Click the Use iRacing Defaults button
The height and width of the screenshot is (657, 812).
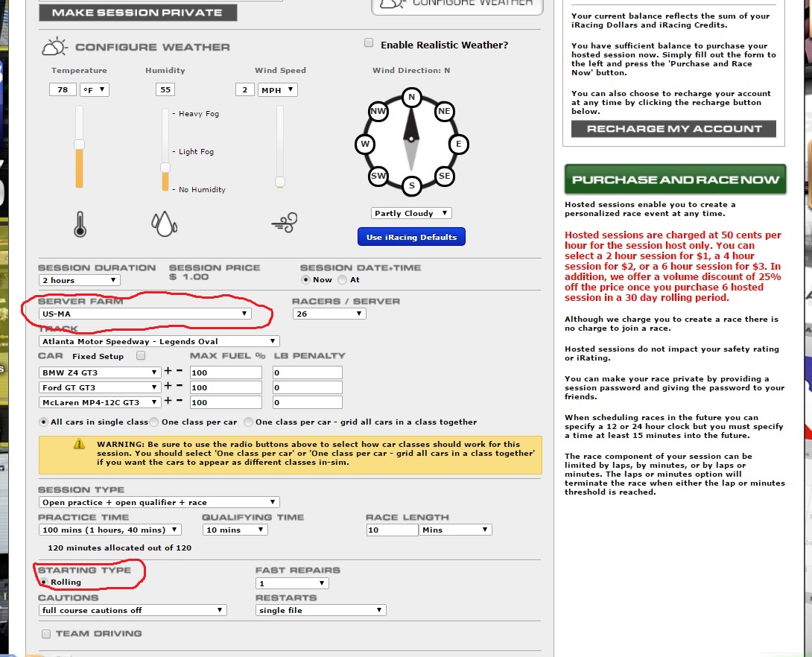click(411, 237)
